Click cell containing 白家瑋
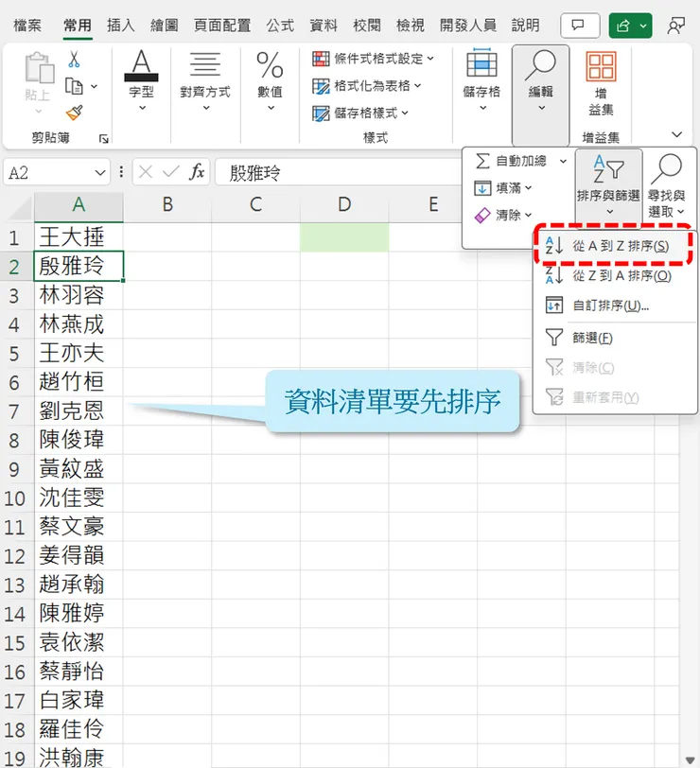Viewport: 700px width, 768px height. [79, 700]
